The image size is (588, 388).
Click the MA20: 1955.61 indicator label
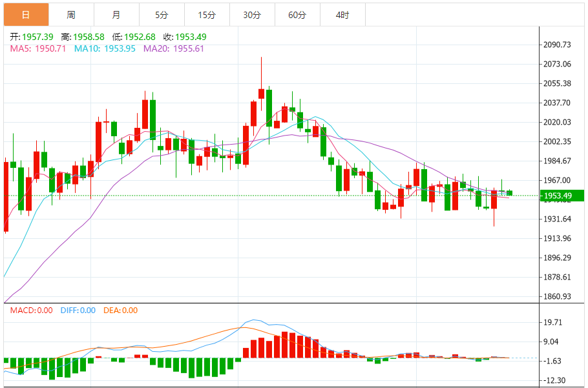click(174, 48)
